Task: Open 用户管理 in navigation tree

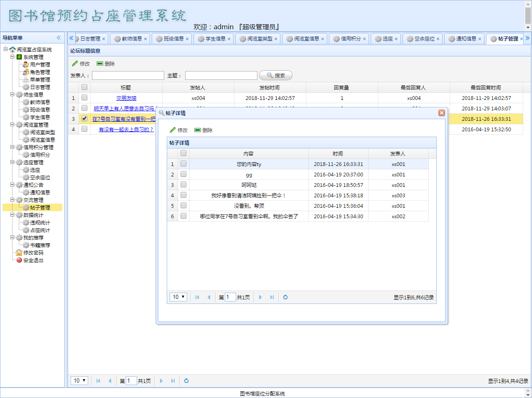Action: (x=40, y=64)
